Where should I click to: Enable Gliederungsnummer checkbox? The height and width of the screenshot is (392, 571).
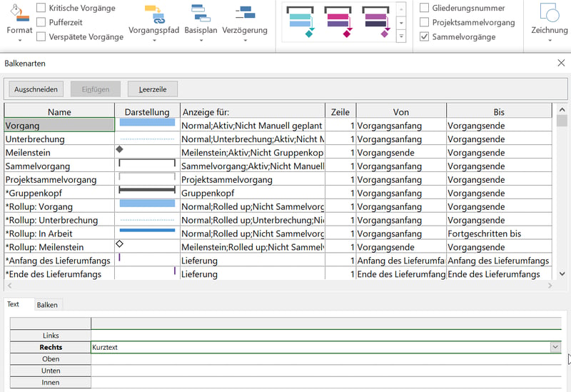click(424, 8)
